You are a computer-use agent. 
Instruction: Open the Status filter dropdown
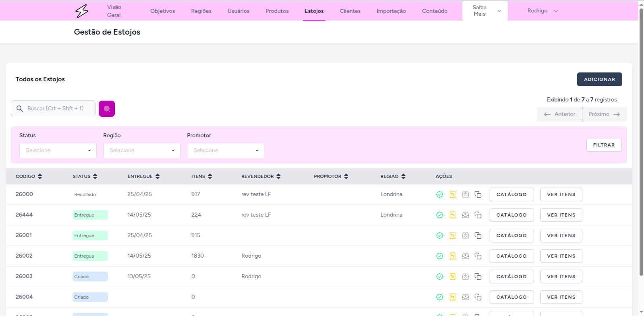click(58, 151)
